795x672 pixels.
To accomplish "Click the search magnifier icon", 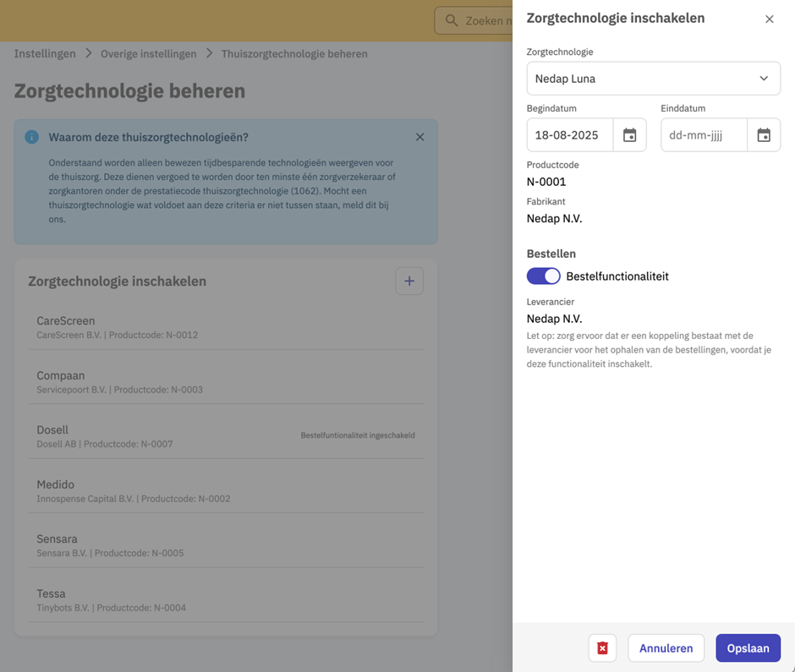I will pyautogui.click(x=452, y=21).
